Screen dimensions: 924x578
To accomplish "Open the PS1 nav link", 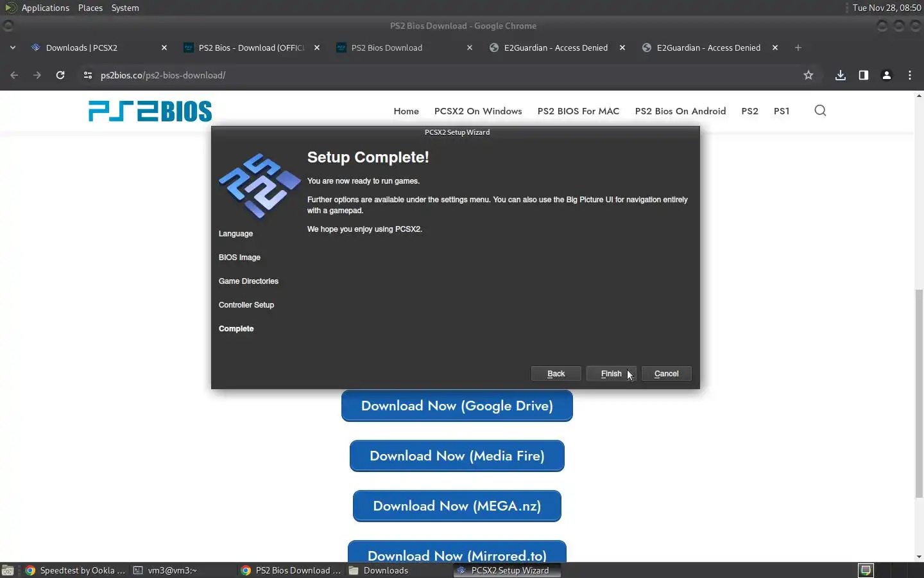I will click(782, 111).
